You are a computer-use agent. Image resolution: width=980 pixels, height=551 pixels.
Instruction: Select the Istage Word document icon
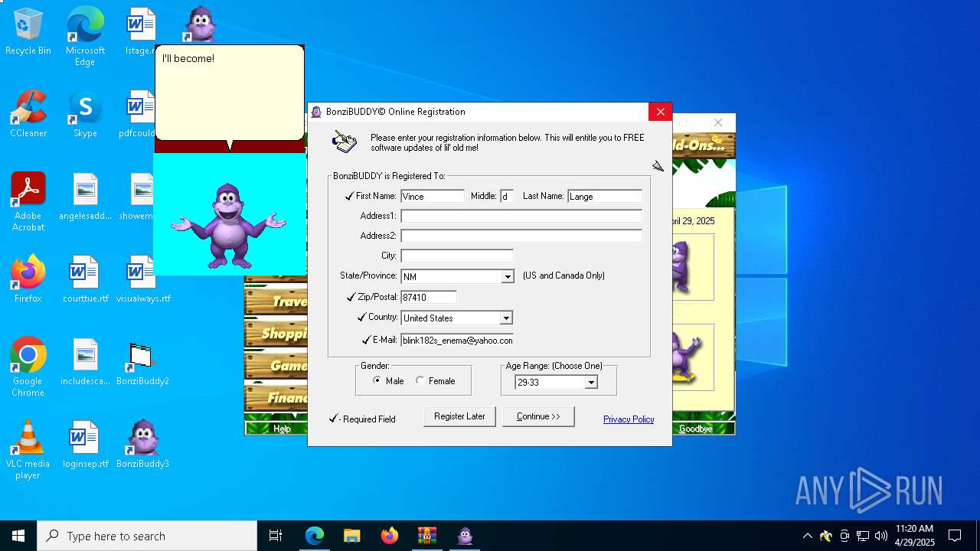click(140, 31)
